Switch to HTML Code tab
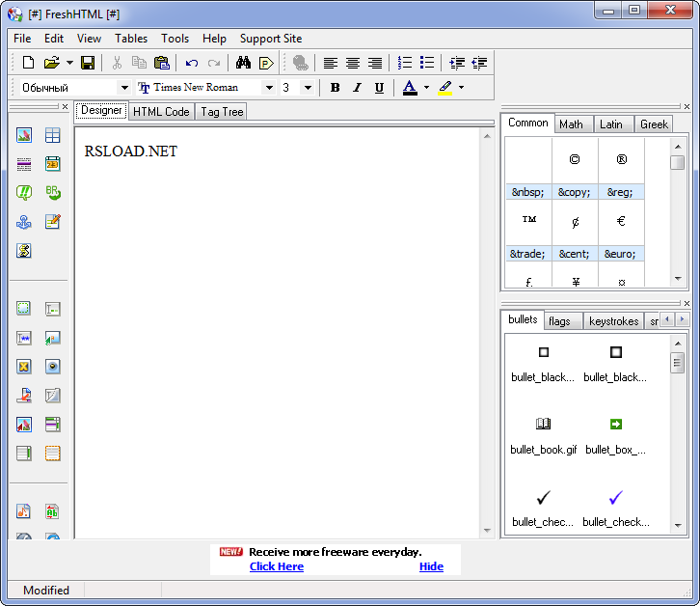 (x=161, y=112)
